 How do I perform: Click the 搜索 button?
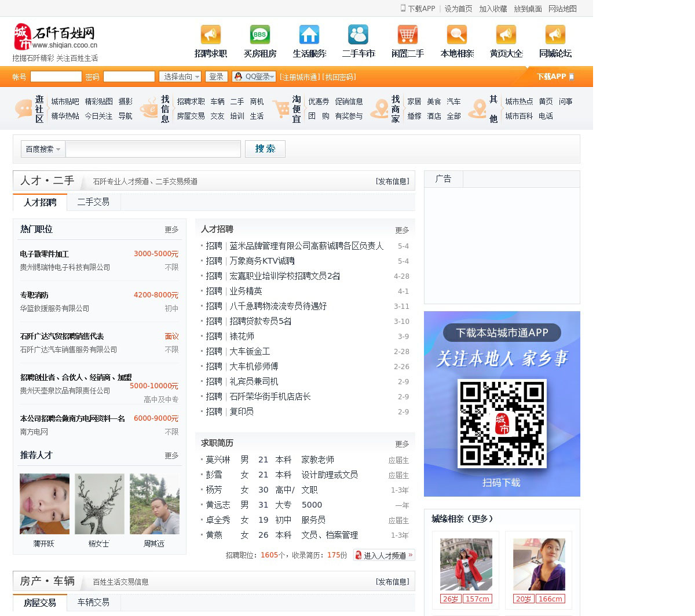[x=265, y=149]
